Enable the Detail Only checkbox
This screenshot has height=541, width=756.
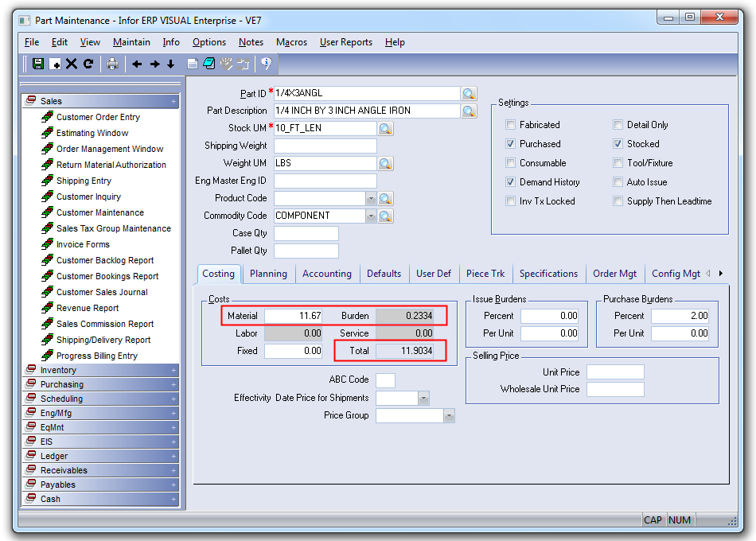tap(618, 124)
